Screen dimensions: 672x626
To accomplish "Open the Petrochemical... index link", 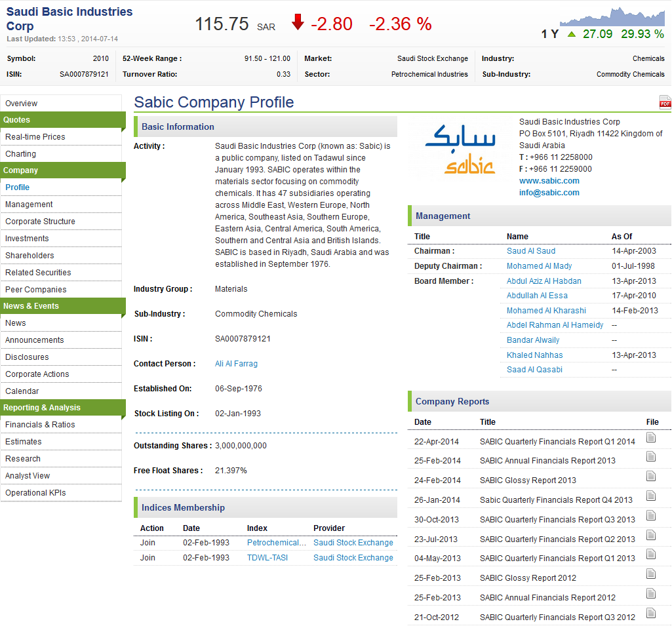I will (x=276, y=543).
